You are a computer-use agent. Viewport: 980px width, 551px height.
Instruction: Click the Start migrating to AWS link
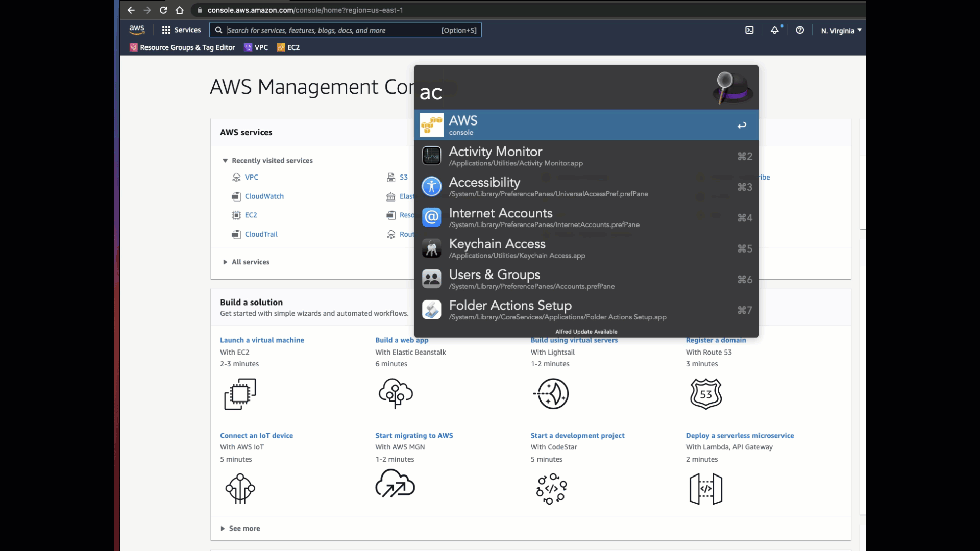point(414,436)
